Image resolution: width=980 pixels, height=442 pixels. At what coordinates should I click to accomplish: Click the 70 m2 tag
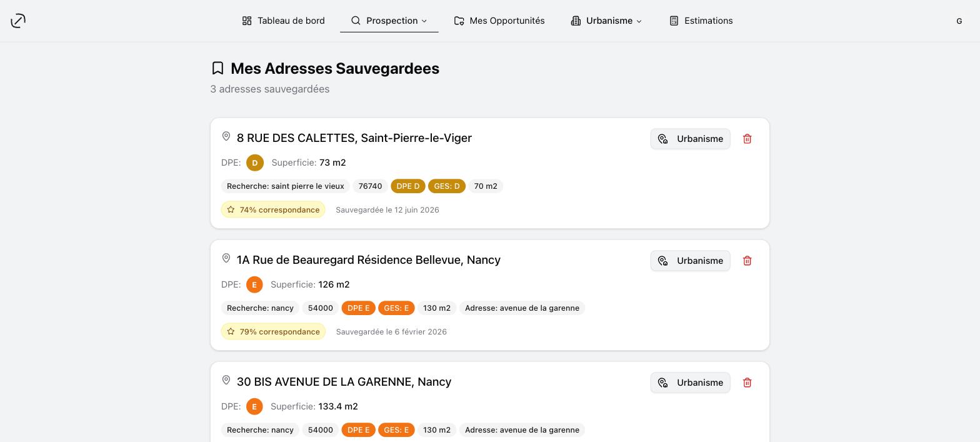486,186
